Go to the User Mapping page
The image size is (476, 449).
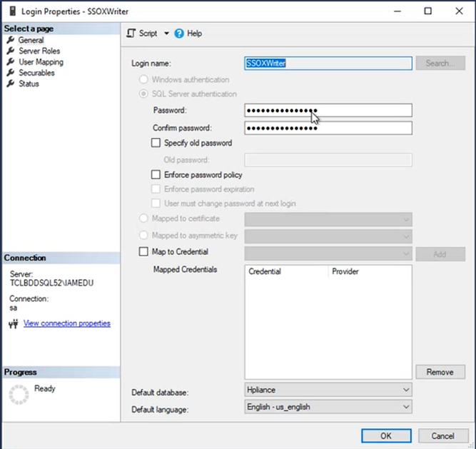tap(41, 62)
